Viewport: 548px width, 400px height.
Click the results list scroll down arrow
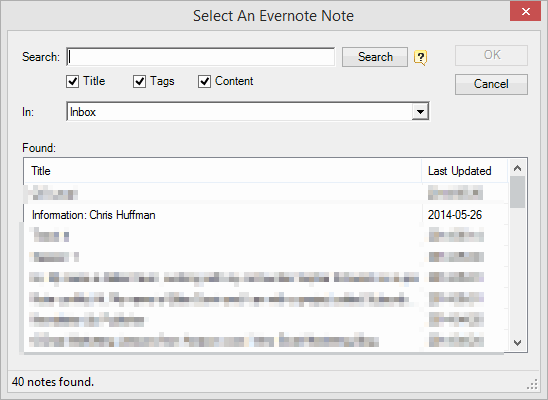[x=518, y=343]
